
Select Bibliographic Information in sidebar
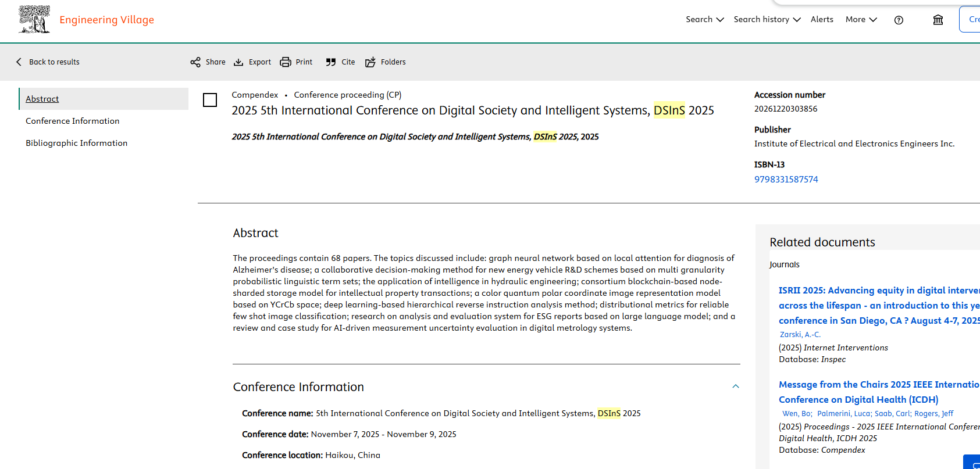[76, 143]
